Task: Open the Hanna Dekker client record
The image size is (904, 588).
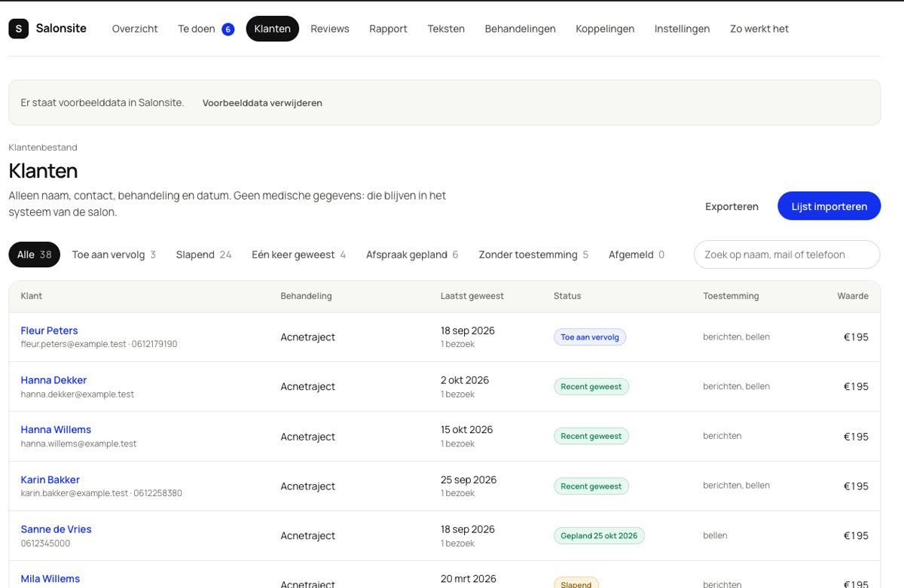Action: [x=53, y=380]
